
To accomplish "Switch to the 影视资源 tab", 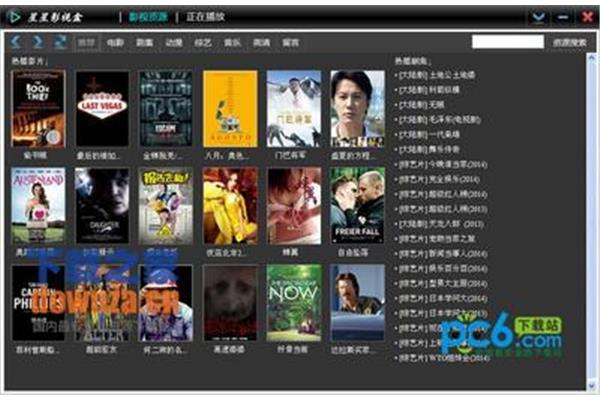I will [x=148, y=17].
